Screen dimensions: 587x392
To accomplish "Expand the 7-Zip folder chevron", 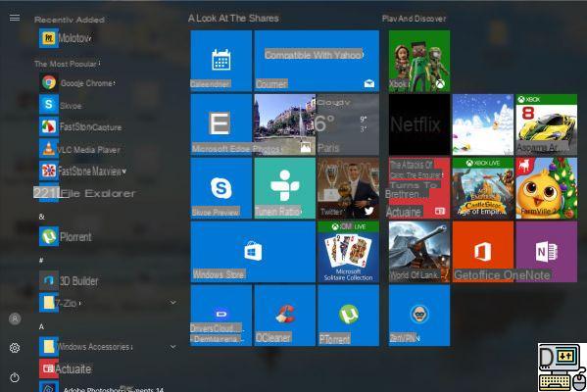I will (x=172, y=302).
